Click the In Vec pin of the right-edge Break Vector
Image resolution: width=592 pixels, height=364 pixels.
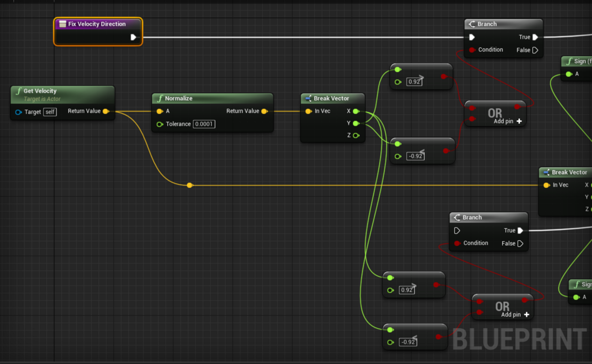(x=546, y=185)
